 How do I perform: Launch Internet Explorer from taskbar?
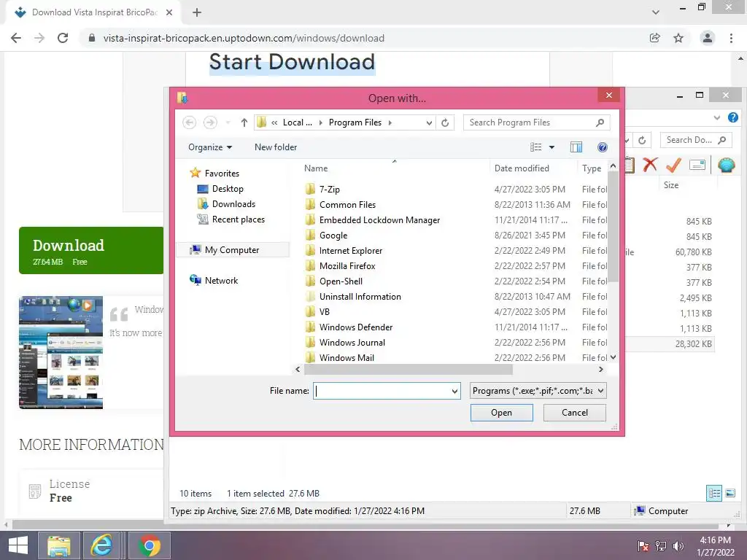pos(101,545)
